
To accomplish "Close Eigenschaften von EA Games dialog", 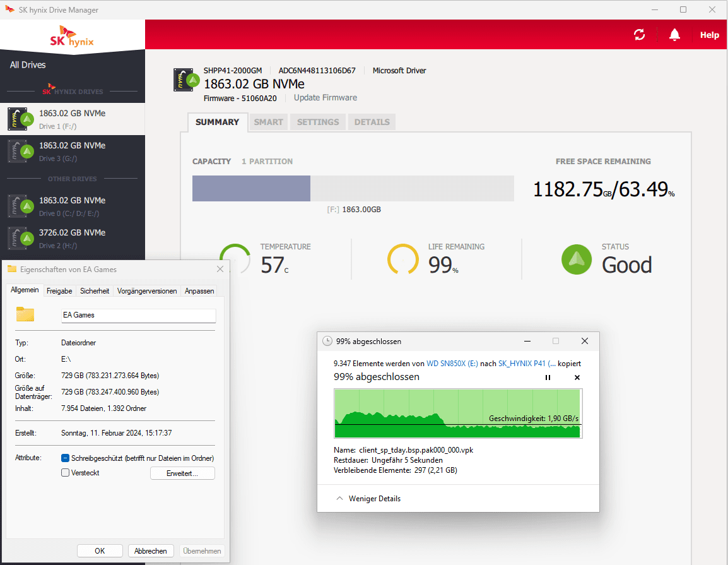I will 220,269.
